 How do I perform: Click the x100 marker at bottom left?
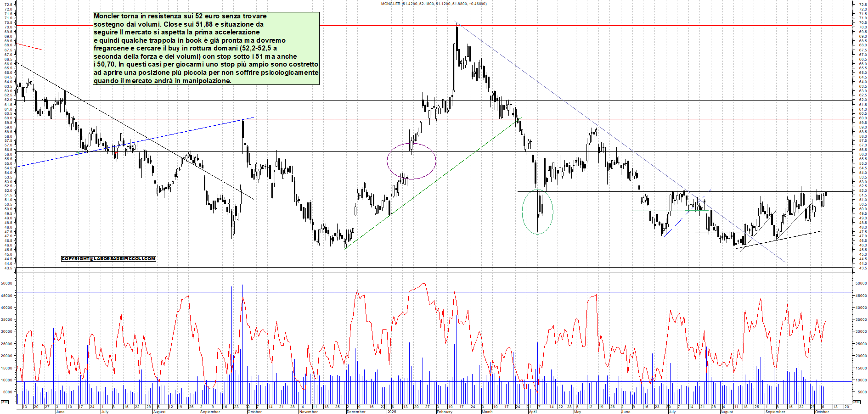(4, 402)
